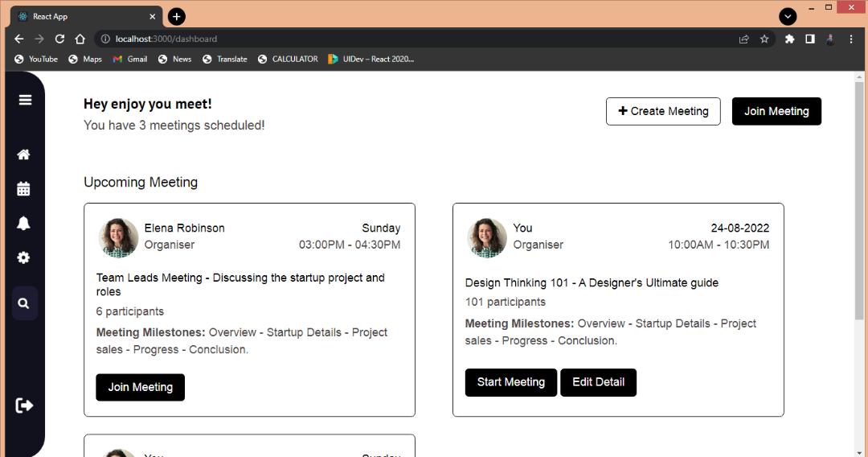Open Chrome three-dot menu
This screenshot has width=868, height=457.
coord(851,39)
